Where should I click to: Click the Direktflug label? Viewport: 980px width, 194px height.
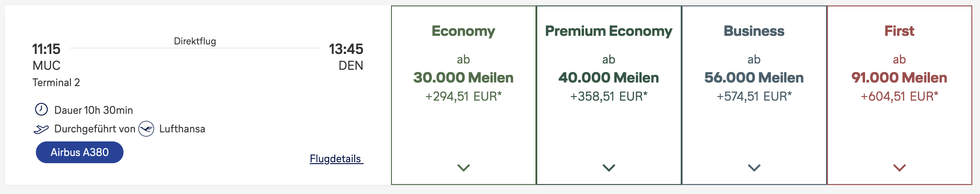point(195,41)
